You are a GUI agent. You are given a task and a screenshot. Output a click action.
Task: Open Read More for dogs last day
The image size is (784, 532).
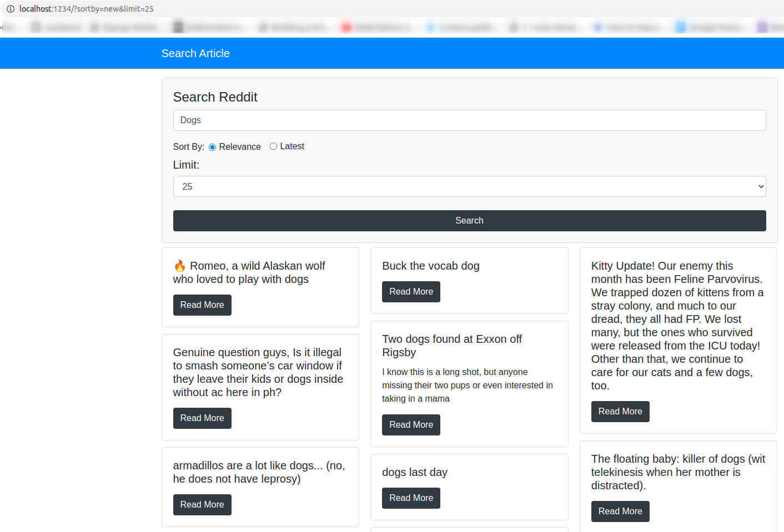point(411,498)
